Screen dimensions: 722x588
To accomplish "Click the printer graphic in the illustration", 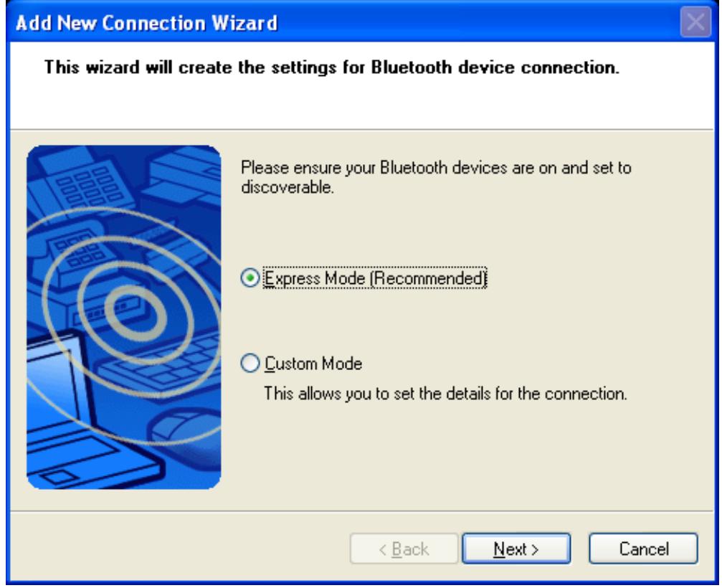I will 182,177.
